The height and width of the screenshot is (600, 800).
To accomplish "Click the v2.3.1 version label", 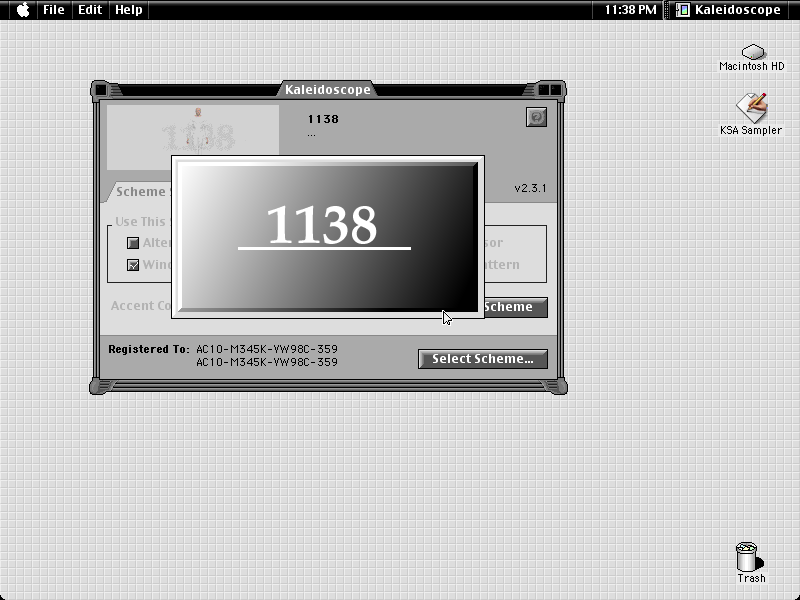I will tap(530, 188).
